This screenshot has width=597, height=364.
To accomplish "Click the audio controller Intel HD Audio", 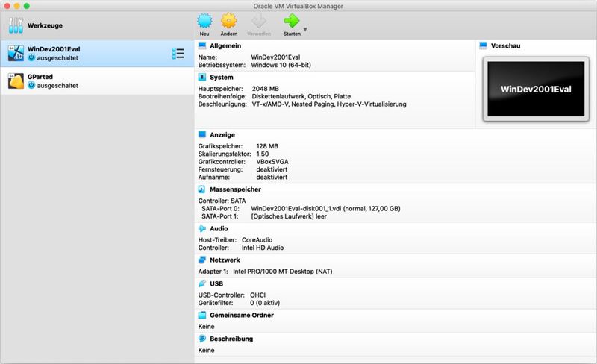I will [263, 248].
